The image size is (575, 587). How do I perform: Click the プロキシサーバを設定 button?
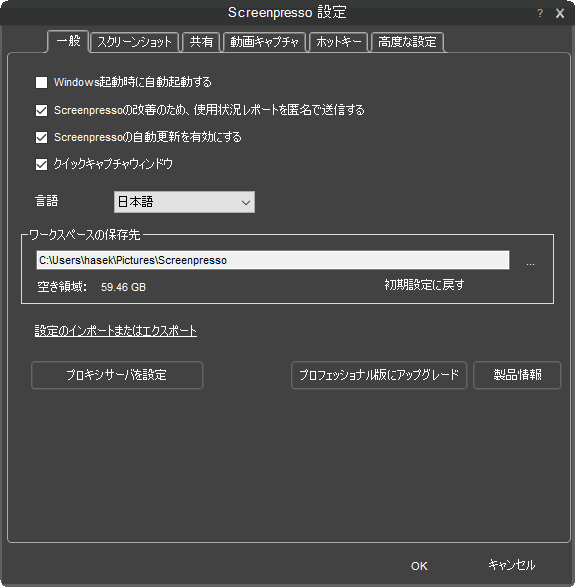117,375
